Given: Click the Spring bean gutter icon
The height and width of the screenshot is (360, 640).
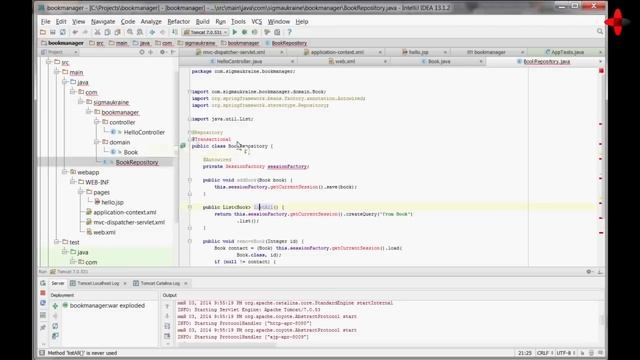Looking at the screenshot, I should point(183,146).
